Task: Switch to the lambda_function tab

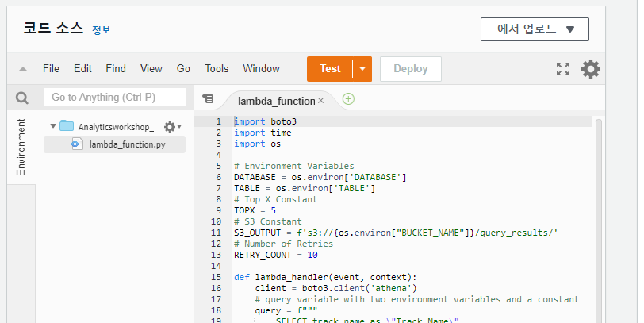Action: [277, 101]
